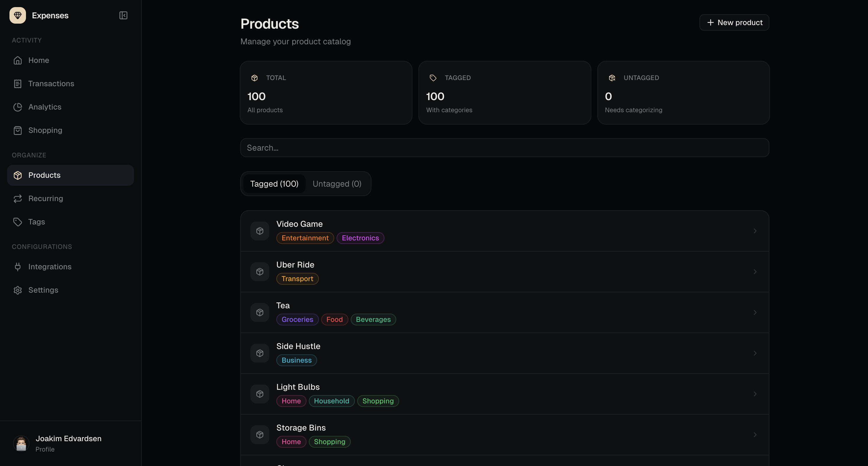The width and height of the screenshot is (868, 466).
Task: Open the Light Bulbs product name
Action: pos(298,387)
